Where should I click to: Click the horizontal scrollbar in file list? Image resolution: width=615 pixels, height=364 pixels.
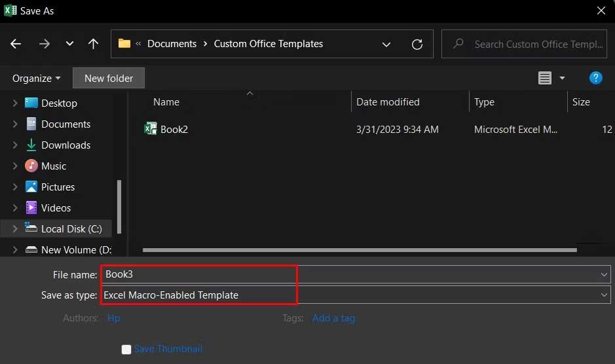[360, 250]
